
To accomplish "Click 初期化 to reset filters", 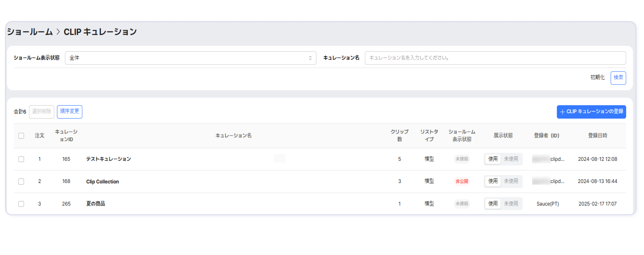I will pyautogui.click(x=597, y=78).
